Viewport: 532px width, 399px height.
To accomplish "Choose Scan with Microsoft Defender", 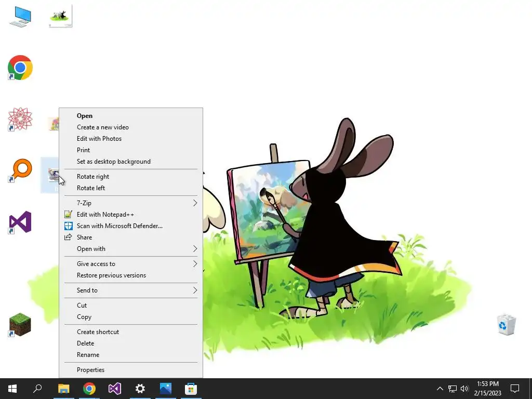I will pos(130,226).
